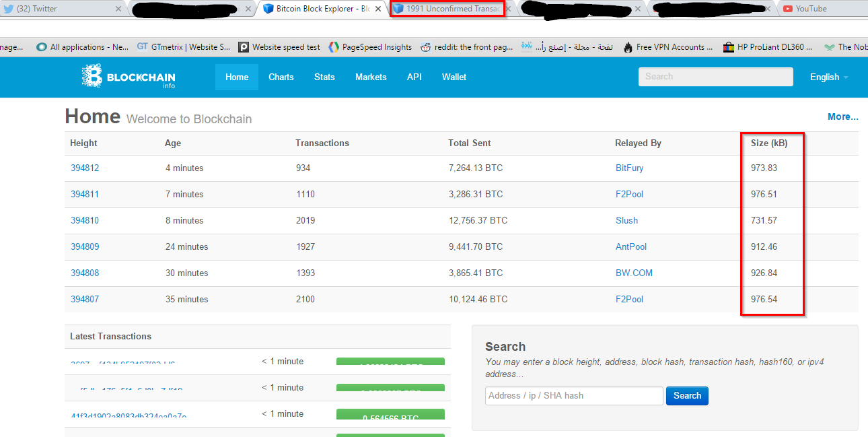The image size is (868, 437).
Task: Click the blue Search button
Action: [687, 396]
